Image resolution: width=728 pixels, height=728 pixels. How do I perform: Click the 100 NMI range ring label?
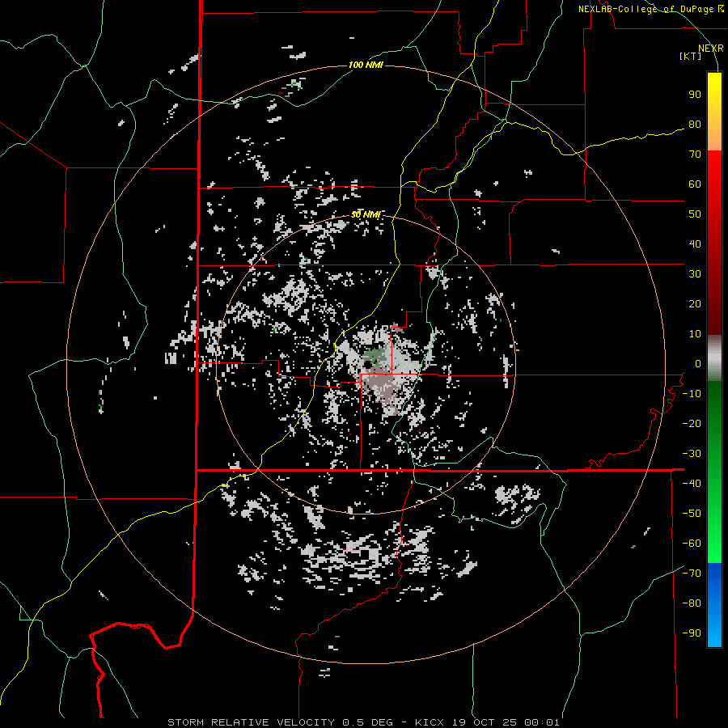pyautogui.click(x=366, y=65)
